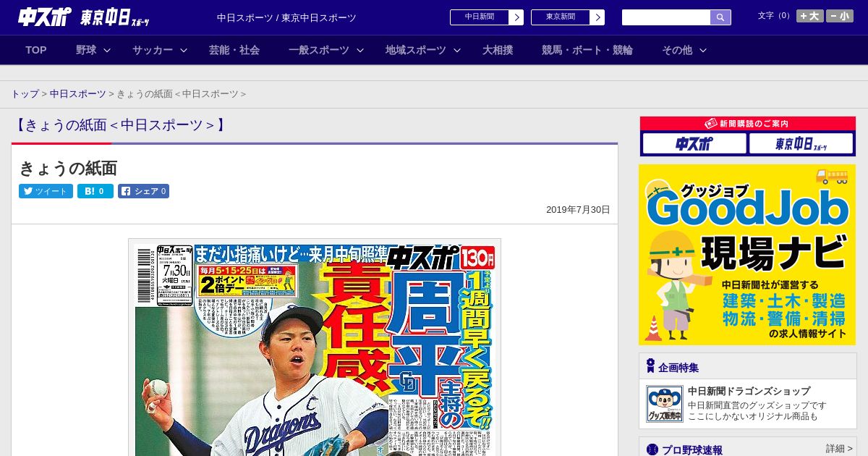Screen dimensions: 868x456
Task: Click the arrow beside 東京新聞
Action: click(x=597, y=17)
